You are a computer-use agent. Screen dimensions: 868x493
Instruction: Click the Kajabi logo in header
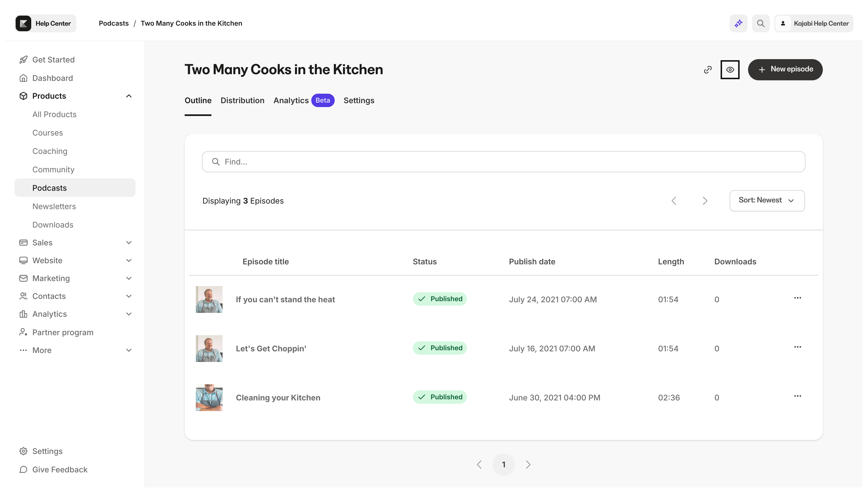click(23, 23)
